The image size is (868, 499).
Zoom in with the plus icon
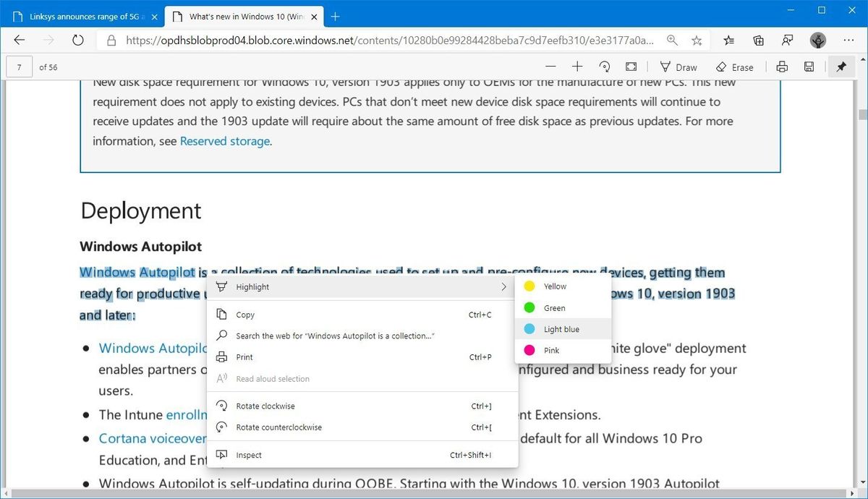[577, 66]
